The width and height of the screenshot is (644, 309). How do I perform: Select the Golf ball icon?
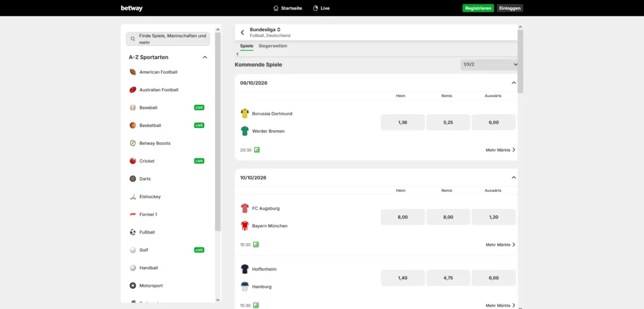click(x=133, y=250)
